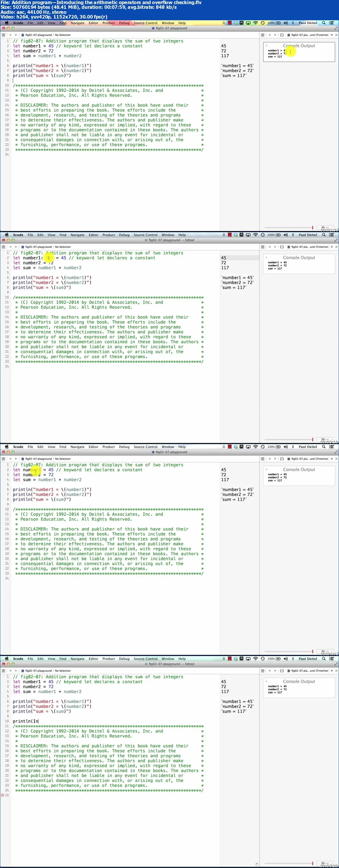Image resolution: width=339 pixels, height=868 pixels.
Task: Click the notification bell icon in the fourth frame's menu bar
Action: click(224, 659)
